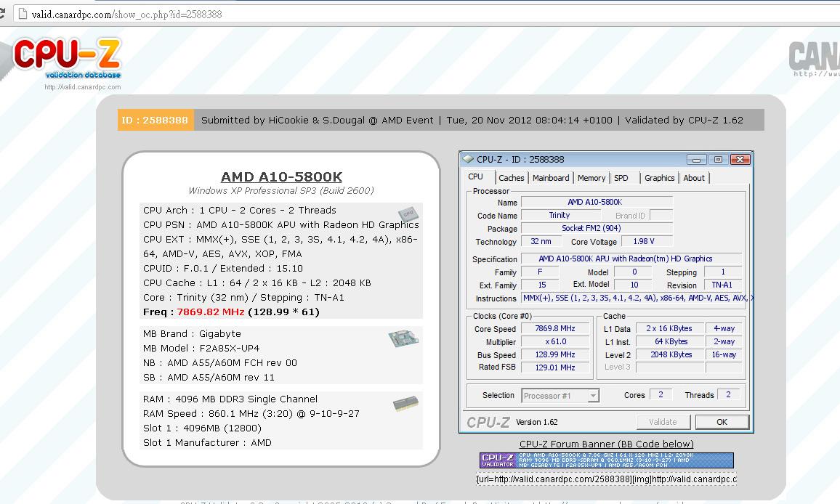Click the grayed Validate button

[663, 422]
